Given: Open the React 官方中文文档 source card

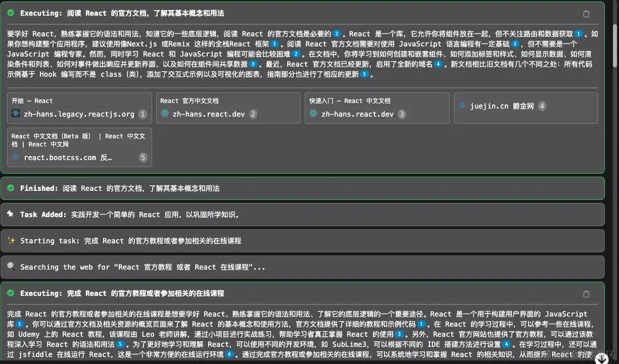Looking at the screenshot, I should pos(228,108).
